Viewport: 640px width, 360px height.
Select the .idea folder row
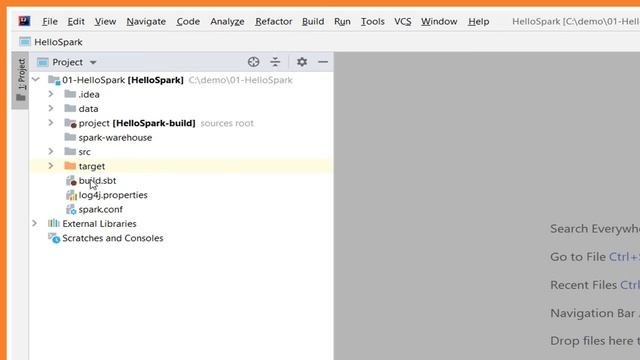point(182,94)
